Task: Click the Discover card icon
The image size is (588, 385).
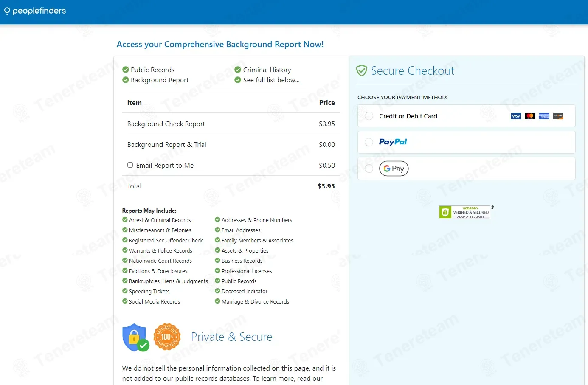Action: click(558, 116)
